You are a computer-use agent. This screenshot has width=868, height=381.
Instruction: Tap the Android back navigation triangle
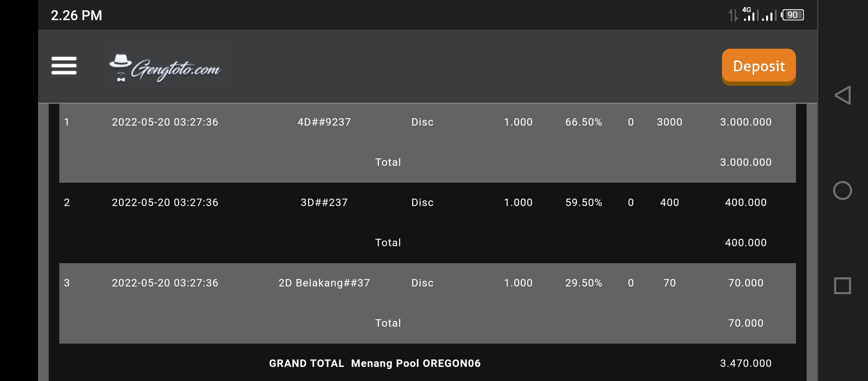[x=843, y=95]
